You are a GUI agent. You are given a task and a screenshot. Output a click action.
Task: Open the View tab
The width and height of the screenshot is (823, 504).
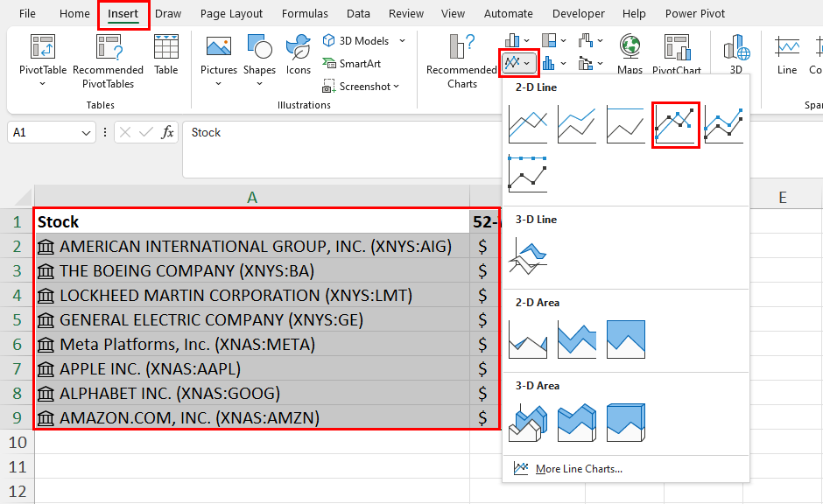[453, 14]
